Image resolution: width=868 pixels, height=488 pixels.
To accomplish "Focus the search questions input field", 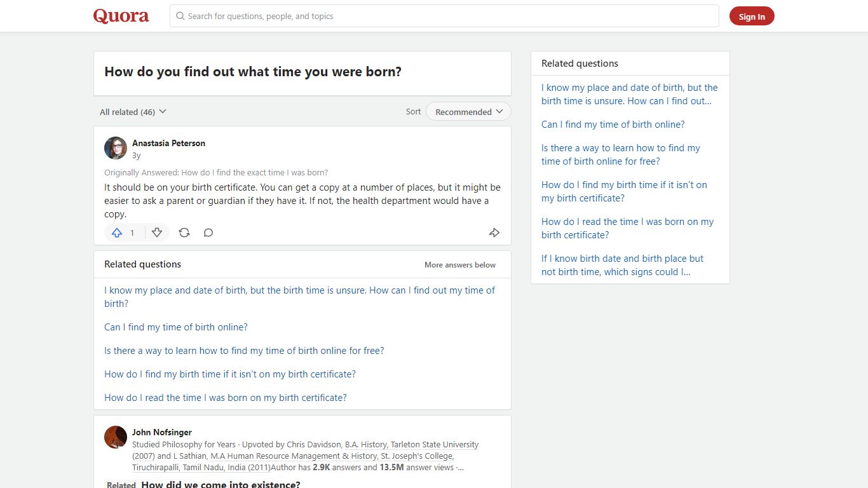I will pyautogui.click(x=444, y=16).
